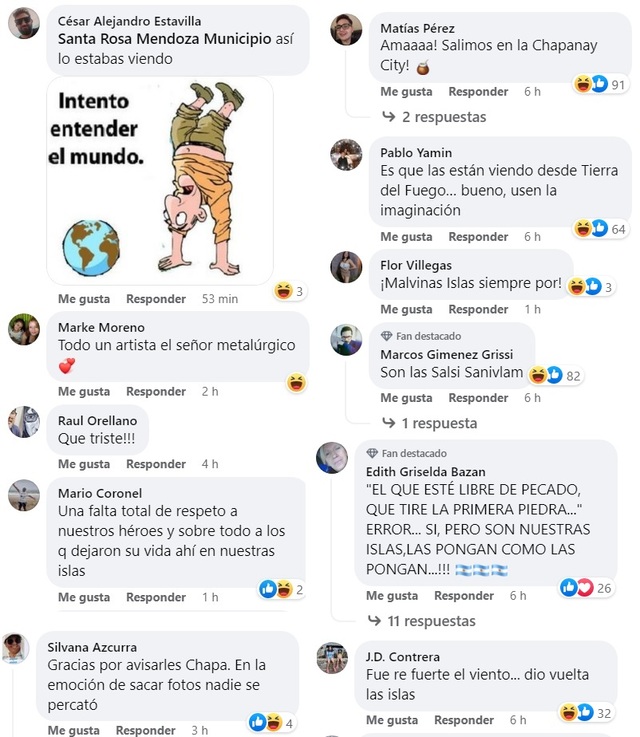The width and height of the screenshot is (640, 737).
Task: Open reactions on Silvana Azcurra's comment
Action: point(272,722)
